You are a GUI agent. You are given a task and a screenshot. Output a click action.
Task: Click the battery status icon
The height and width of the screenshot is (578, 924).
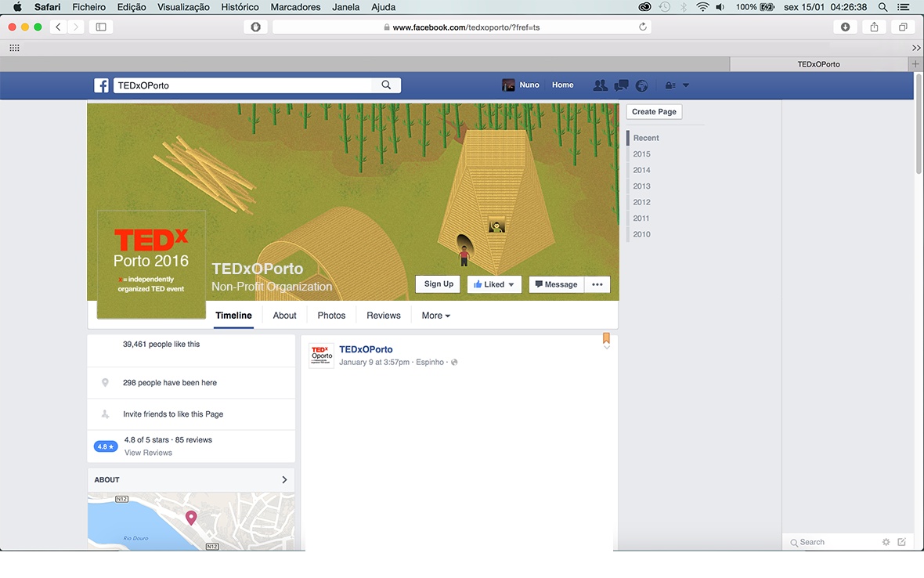click(767, 7)
